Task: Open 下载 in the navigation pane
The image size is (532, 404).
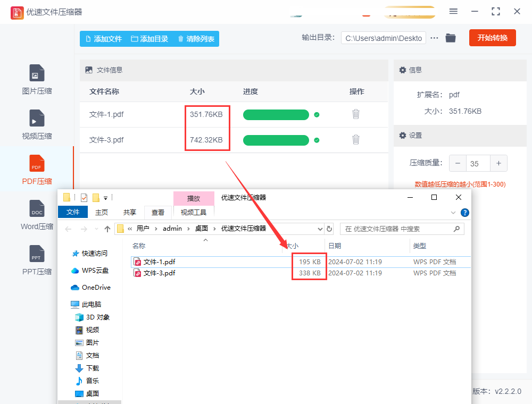Action: [x=88, y=368]
